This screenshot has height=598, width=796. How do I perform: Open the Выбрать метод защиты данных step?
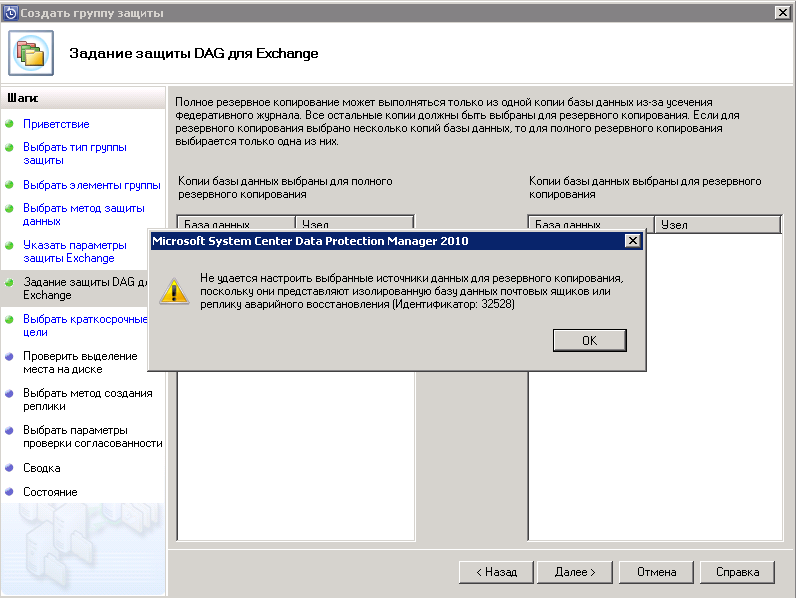[x=84, y=214]
